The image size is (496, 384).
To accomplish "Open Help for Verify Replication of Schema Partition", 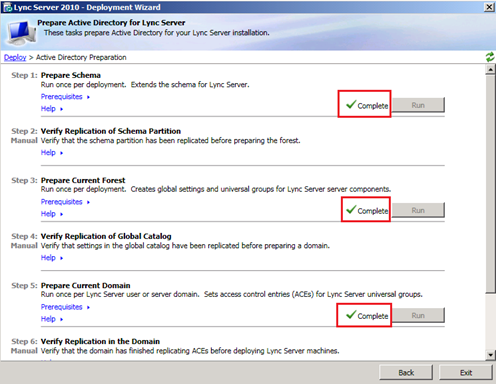I will 52,153.
